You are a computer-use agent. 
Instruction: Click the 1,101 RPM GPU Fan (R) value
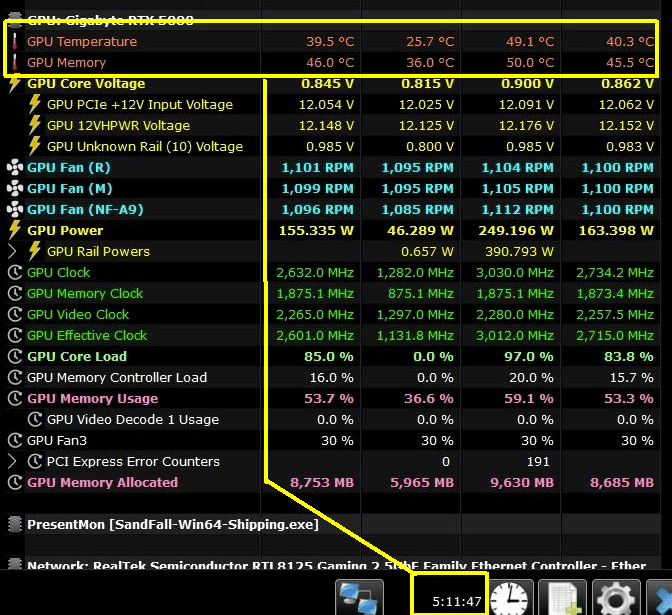coord(318,168)
